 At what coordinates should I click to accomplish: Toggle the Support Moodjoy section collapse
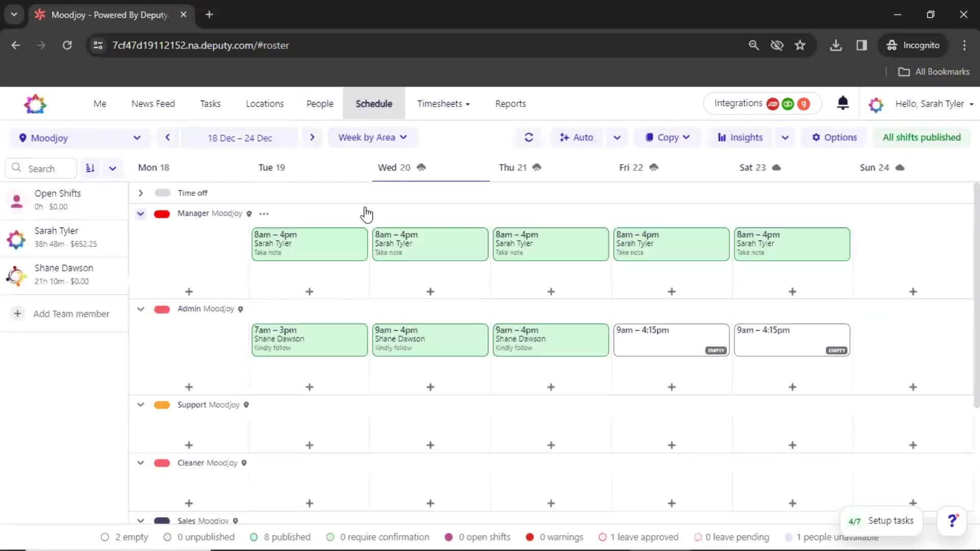tap(140, 405)
